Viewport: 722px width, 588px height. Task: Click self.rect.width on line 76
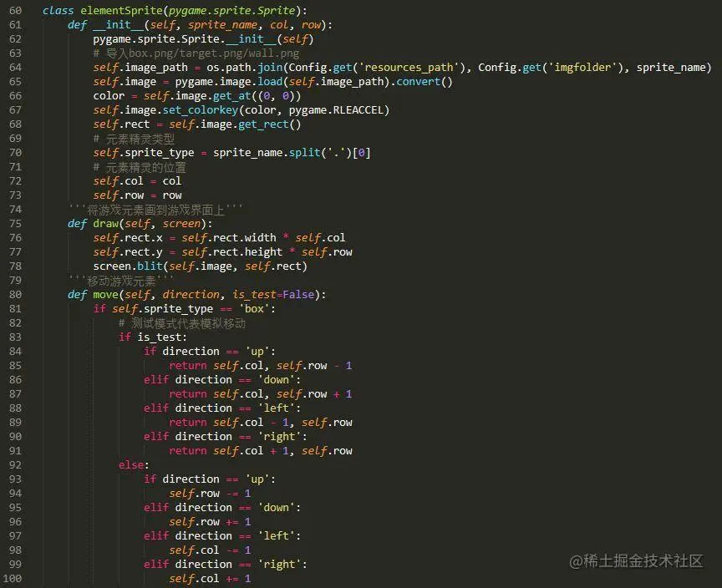click(228, 238)
